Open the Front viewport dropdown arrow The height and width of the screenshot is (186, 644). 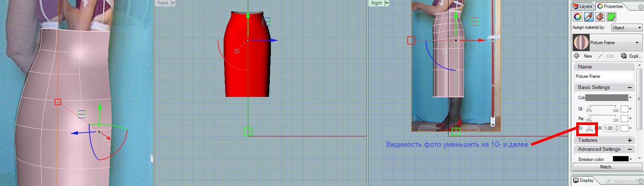pyautogui.click(x=173, y=3)
